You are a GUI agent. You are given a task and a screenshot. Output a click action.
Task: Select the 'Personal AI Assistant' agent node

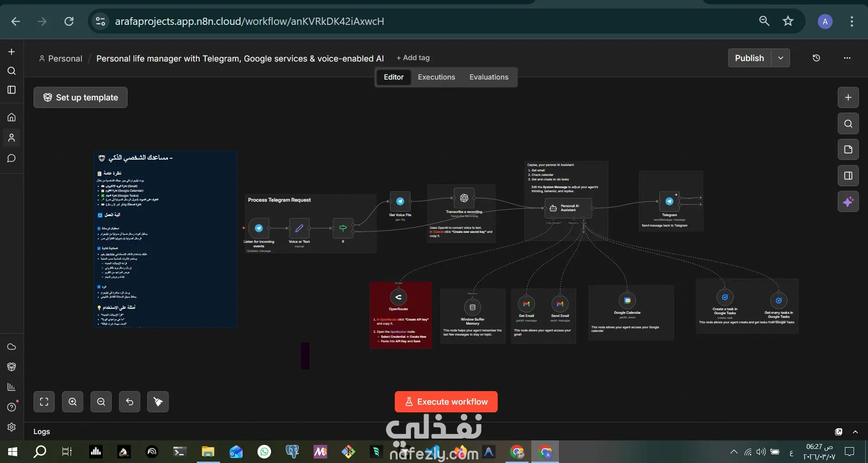click(568, 208)
